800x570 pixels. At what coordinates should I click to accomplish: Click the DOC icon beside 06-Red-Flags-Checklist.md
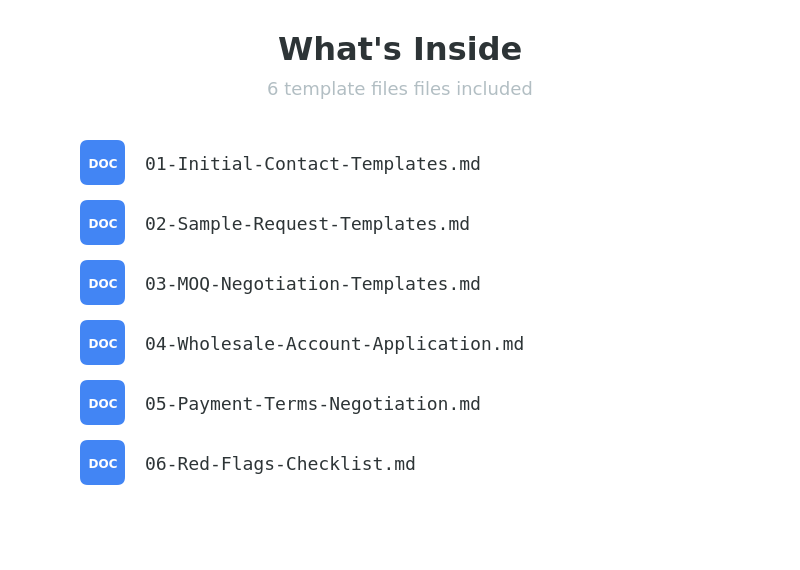point(102,463)
